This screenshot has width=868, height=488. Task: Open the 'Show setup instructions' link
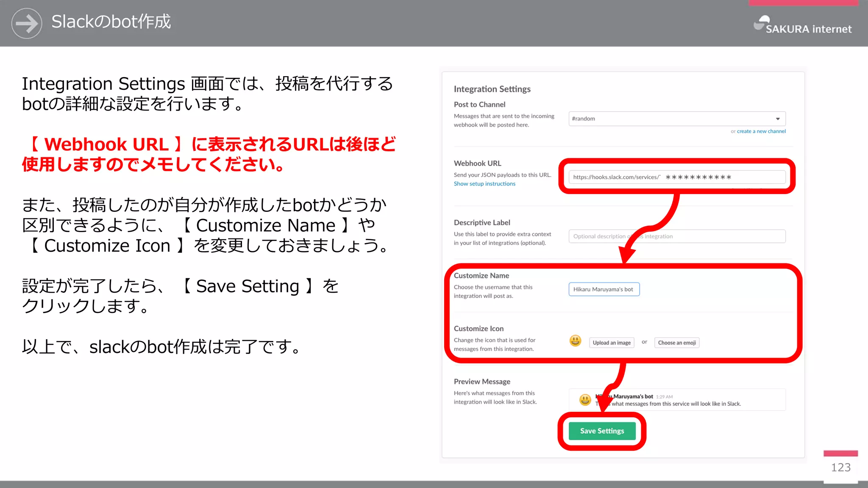tap(484, 184)
